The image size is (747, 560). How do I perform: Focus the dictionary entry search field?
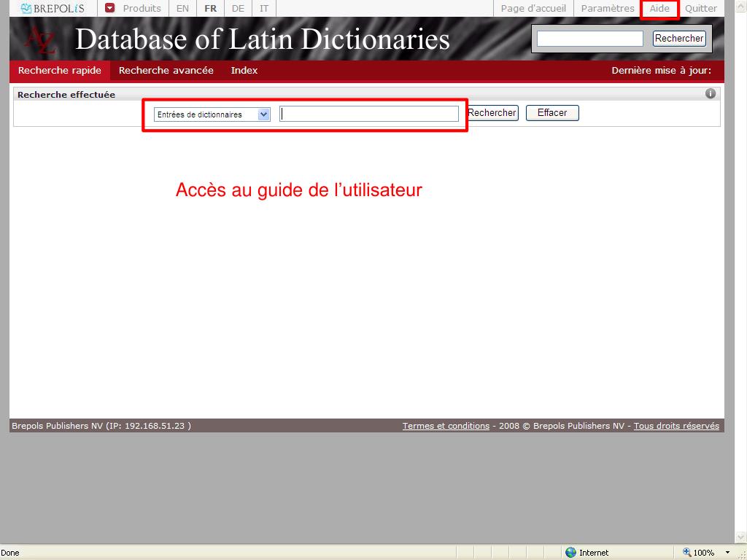368,114
